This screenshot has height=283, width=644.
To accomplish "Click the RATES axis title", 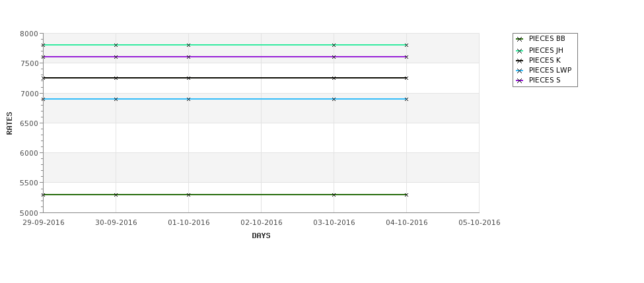I will 9,123.
